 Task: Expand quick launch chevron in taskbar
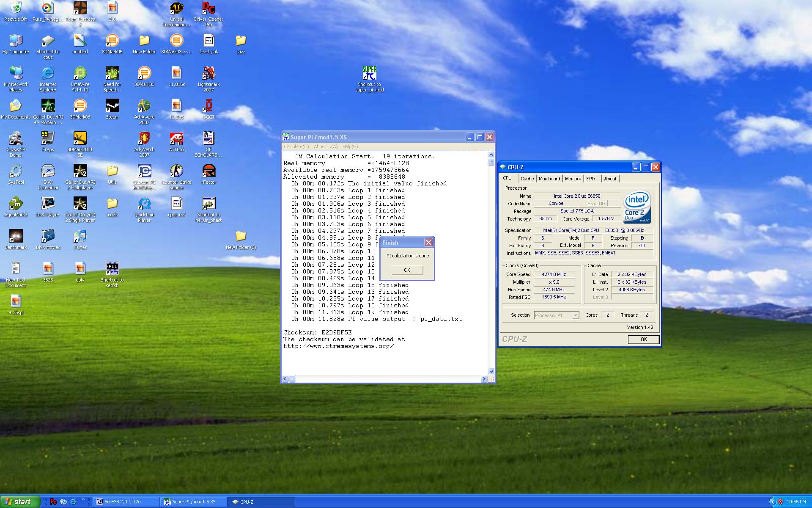point(83,500)
